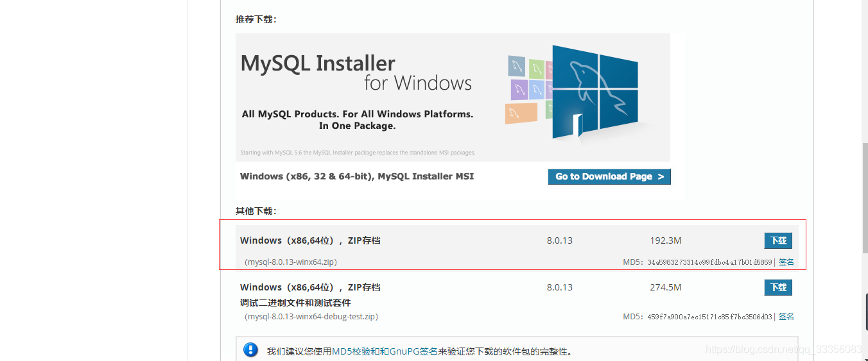Screen dimensions: 868x361
Task: Select the (mysql-8.0.13-winx64.zip) filename text
Action: [291, 262]
